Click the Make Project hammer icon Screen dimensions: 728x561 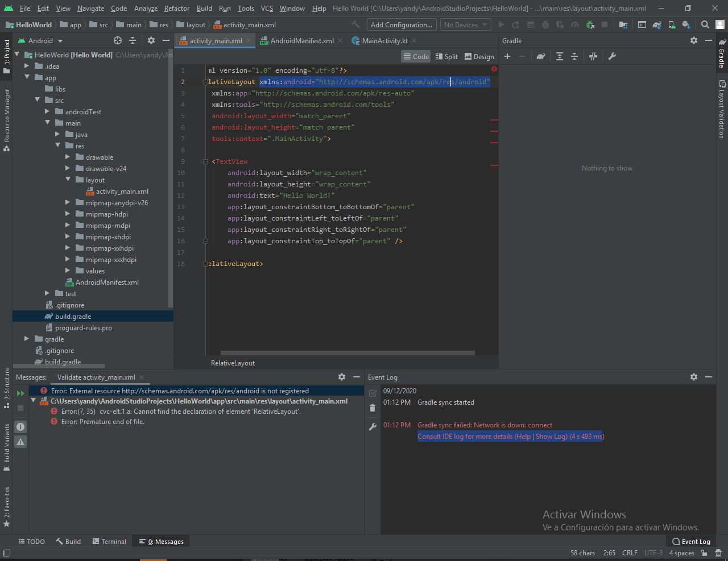(x=355, y=24)
